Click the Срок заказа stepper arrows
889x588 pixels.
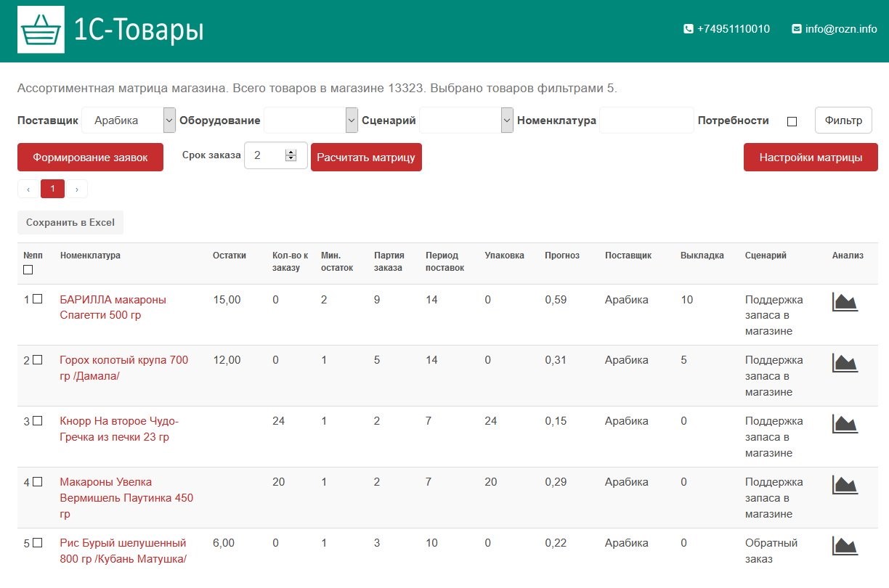(x=291, y=155)
